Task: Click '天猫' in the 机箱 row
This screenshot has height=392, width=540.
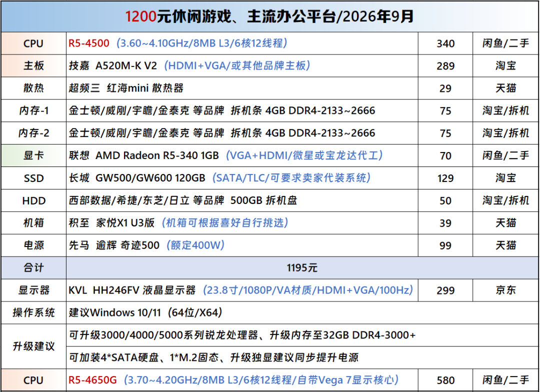Action: (505, 223)
